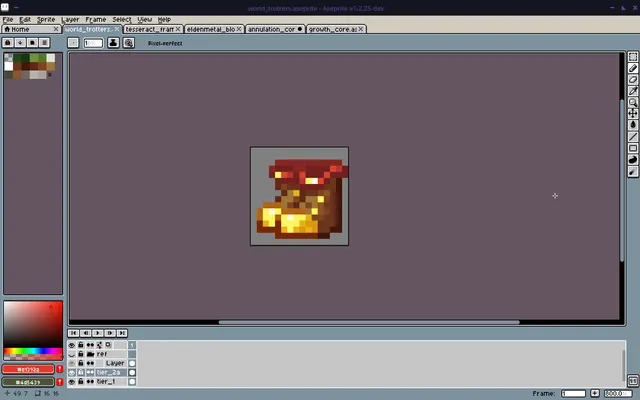Image resolution: width=640 pixels, height=400 pixels.
Task: Click the brush type button
Action: 73,43
